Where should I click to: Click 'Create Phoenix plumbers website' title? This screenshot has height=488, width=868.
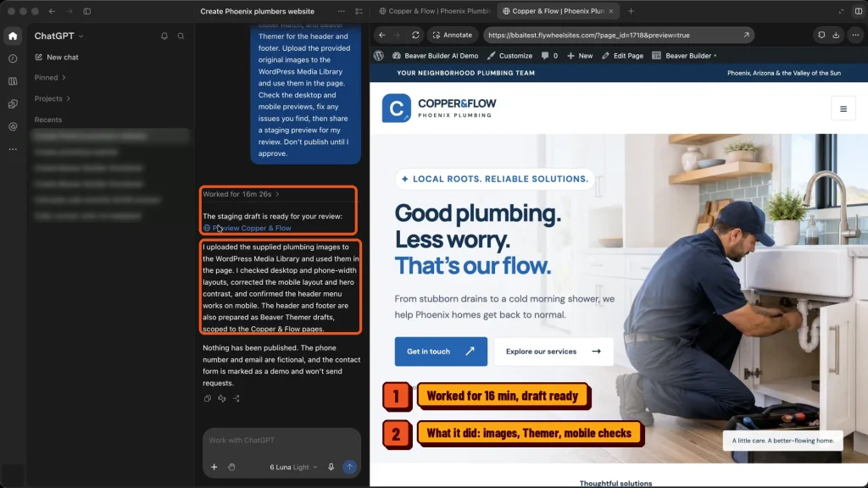[x=258, y=11]
